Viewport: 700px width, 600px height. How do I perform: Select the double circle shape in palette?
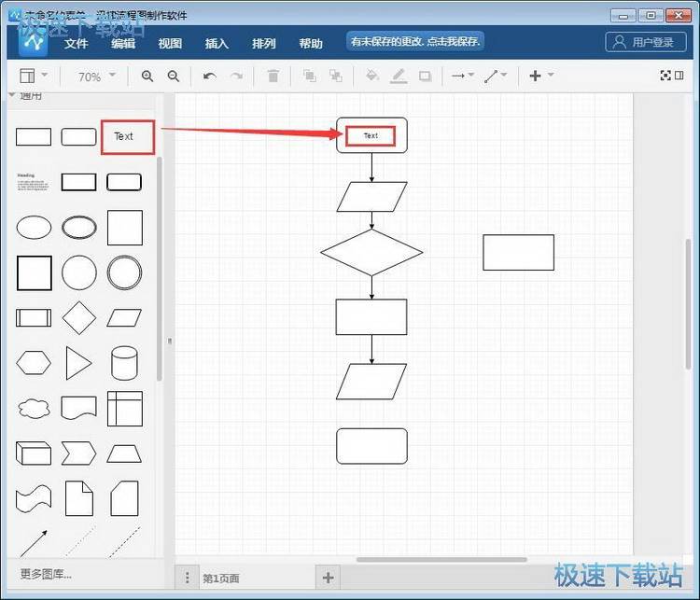pos(124,272)
